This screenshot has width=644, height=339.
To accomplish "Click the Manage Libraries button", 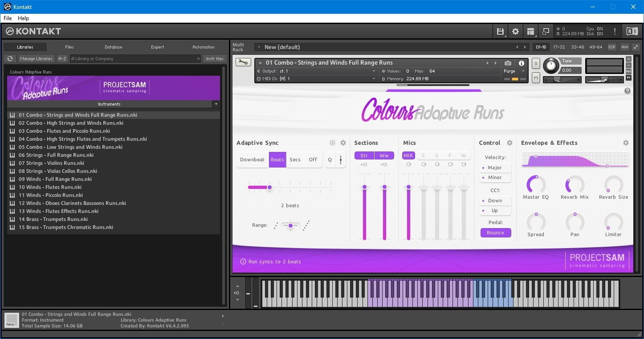I will click(x=37, y=58).
